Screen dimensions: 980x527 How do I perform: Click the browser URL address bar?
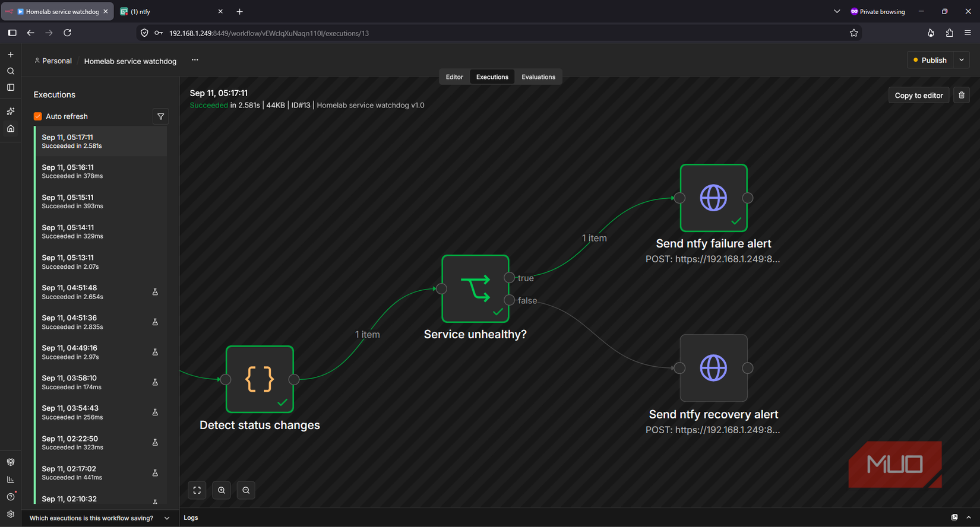[499, 33]
